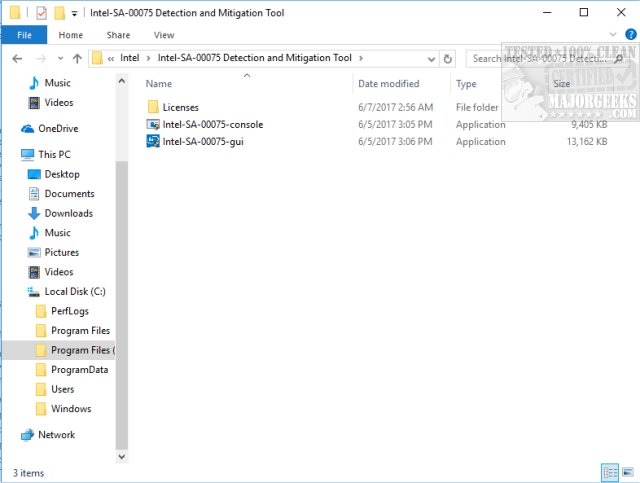Screen dimensions: 640x483
Task: Switch to Large icons view layout
Action: [628, 473]
